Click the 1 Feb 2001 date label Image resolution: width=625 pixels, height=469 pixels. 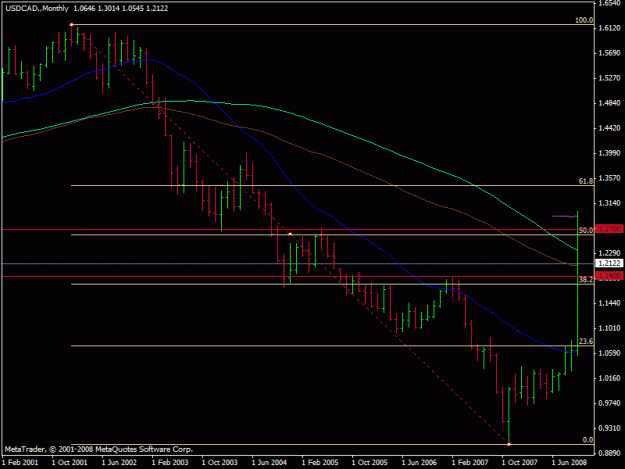20,463
